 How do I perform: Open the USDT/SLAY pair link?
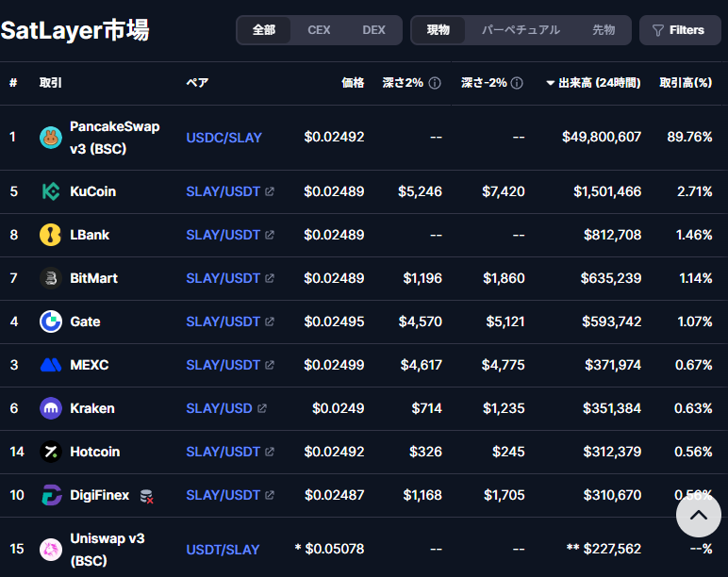pyautogui.click(x=223, y=549)
